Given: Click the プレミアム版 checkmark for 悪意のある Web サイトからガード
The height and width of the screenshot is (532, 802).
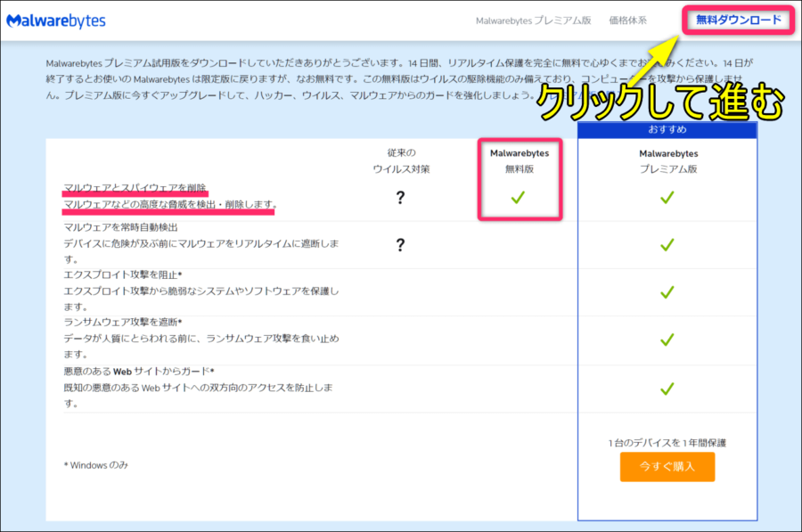Looking at the screenshot, I should tap(667, 389).
